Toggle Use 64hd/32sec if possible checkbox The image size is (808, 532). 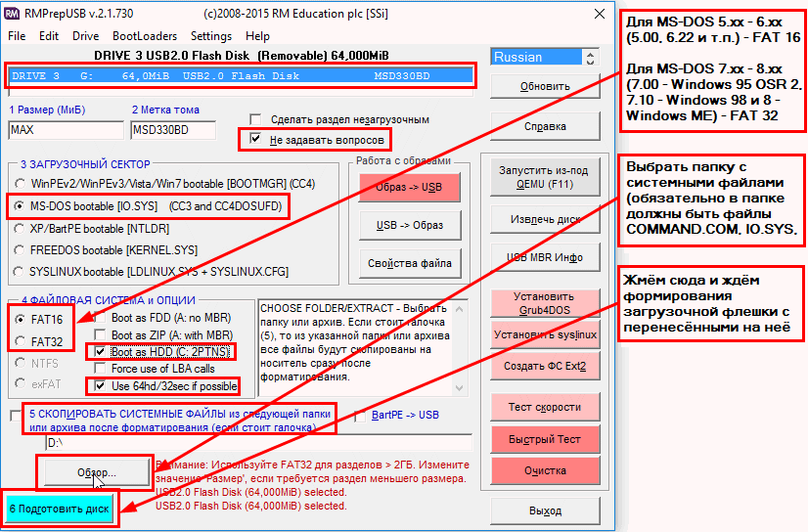(x=100, y=385)
